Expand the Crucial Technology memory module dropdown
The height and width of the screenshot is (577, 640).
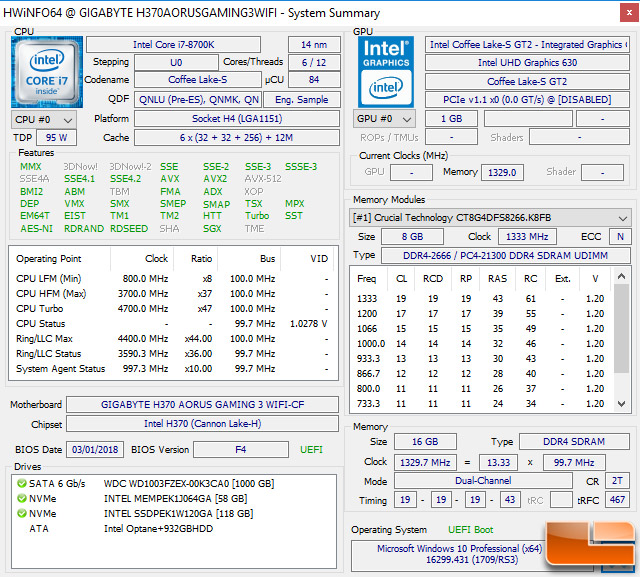click(x=490, y=217)
